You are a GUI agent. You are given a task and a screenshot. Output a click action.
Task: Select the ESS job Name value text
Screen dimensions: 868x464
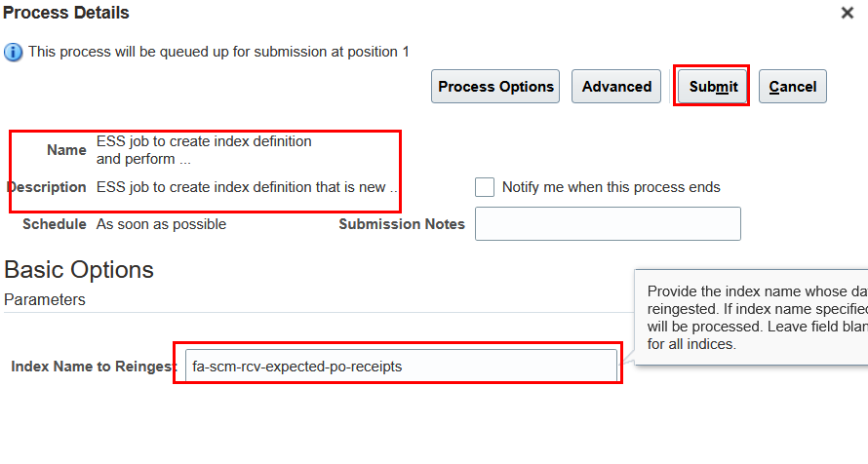pos(204,150)
